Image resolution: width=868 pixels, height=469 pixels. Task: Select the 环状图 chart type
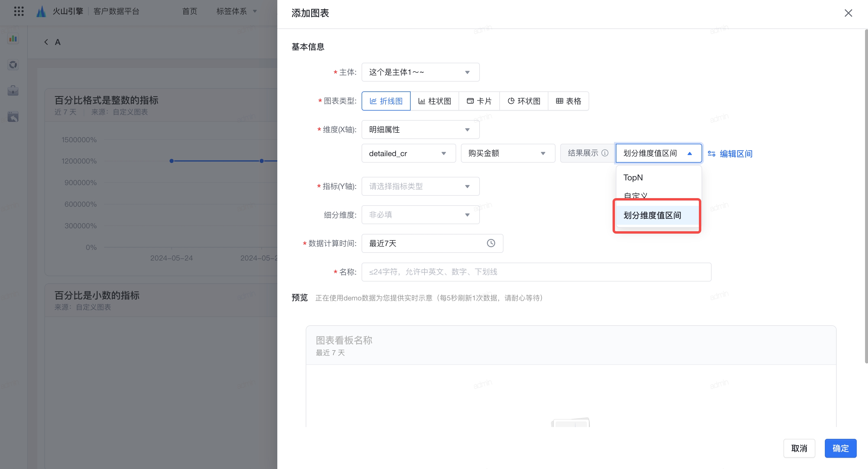524,101
